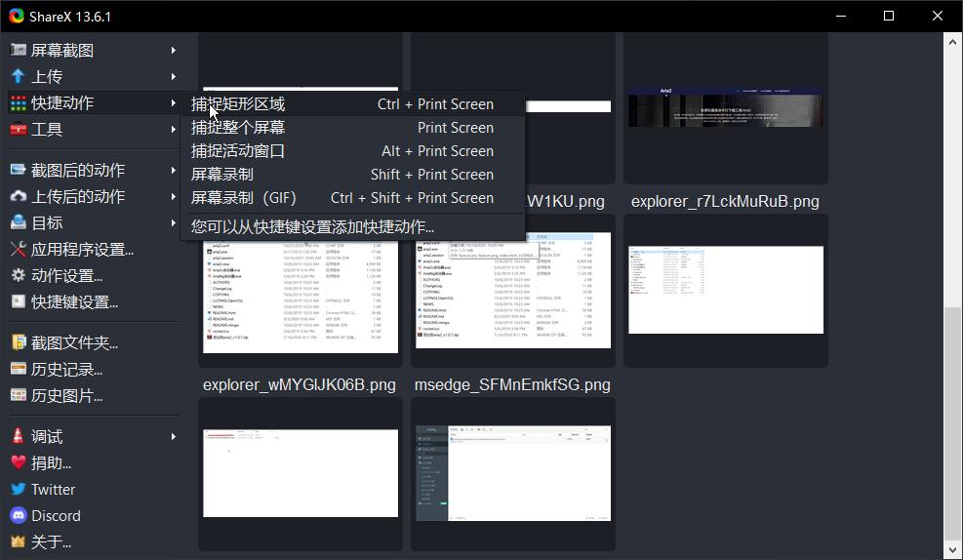Screen dimensions: 963x560
Task: Select 屏幕录制 (GIF) from the submenu
Action: [x=352, y=198]
